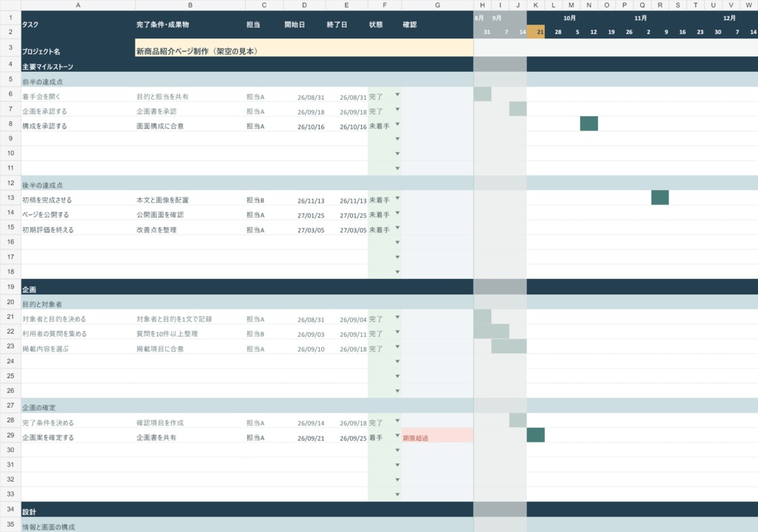The width and height of the screenshot is (758, 532).
Task: Select the 状態 heading cell
Action: [x=385, y=24]
